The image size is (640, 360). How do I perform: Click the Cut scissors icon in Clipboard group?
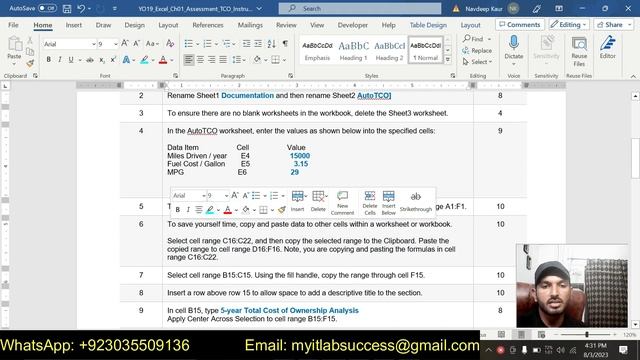[x=30, y=40]
